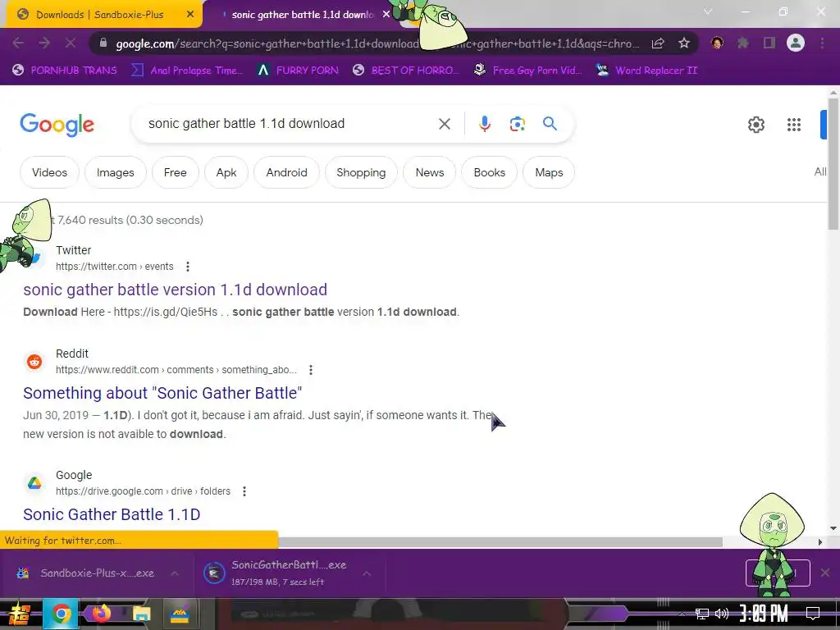Image resolution: width=840 pixels, height=630 pixels.
Task: Stop page loading with the X button
Action: (71, 43)
